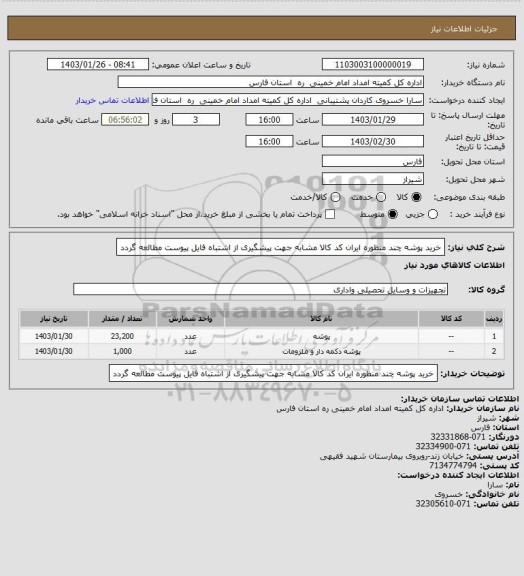Click the ردیف column header
Screen dimensions: 524x576
tap(494, 319)
